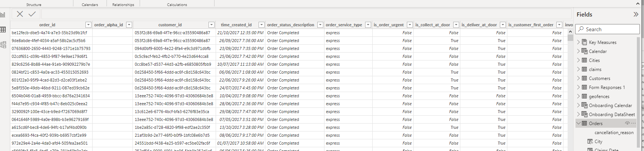Viewport: 644px width, 151px height.
Task: Select the order_id column header
Action: (47, 25)
